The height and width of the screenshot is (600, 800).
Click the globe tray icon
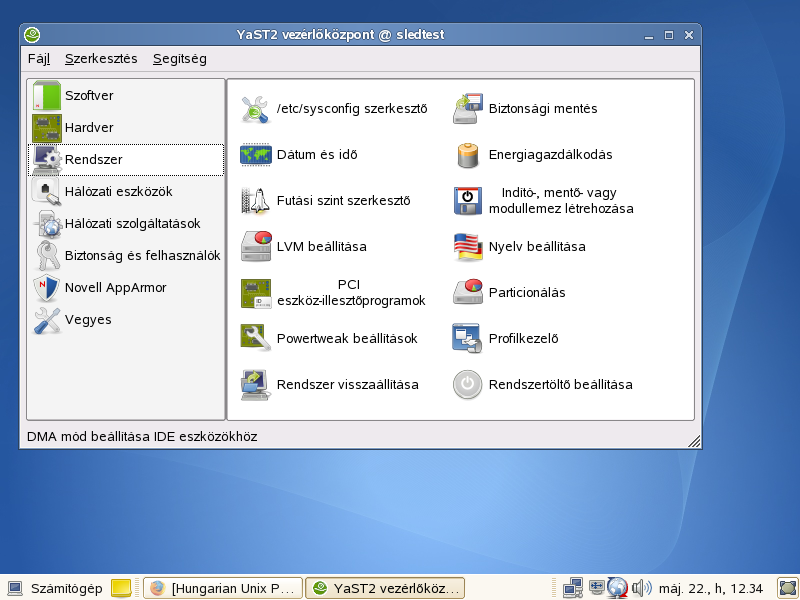tap(617, 588)
